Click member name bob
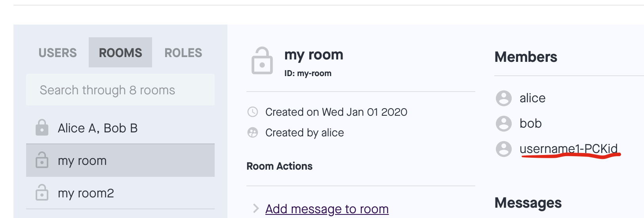 click(530, 123)
